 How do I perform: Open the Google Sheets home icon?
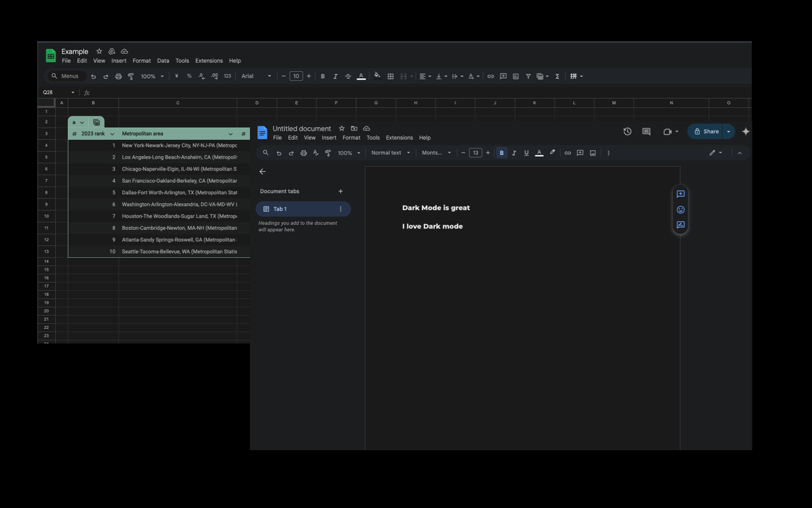click(x=51, y=56)
